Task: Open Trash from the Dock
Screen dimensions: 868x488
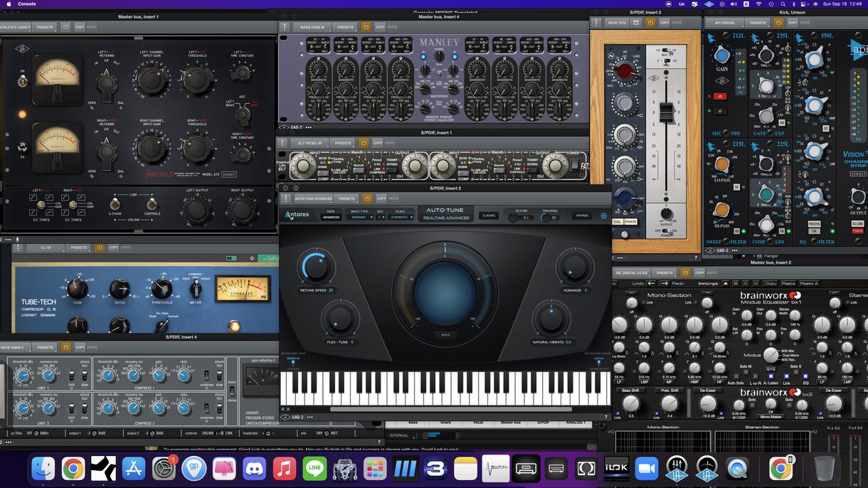Action: (824, 469)
